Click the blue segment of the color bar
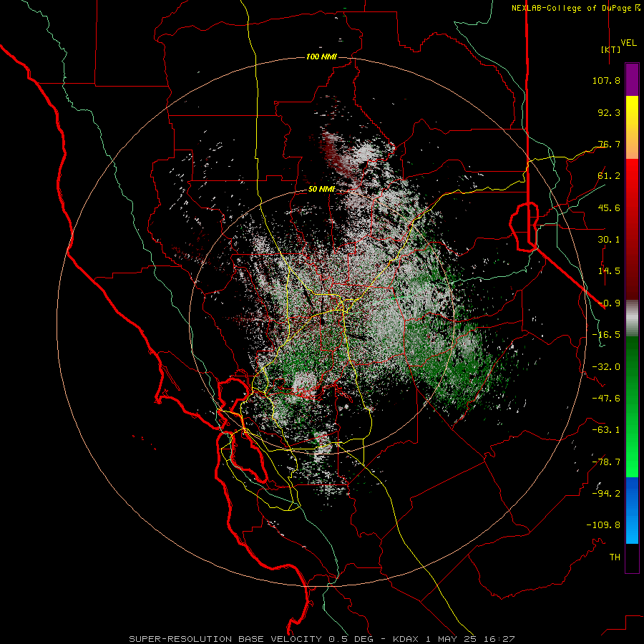 tap(632, 510)
